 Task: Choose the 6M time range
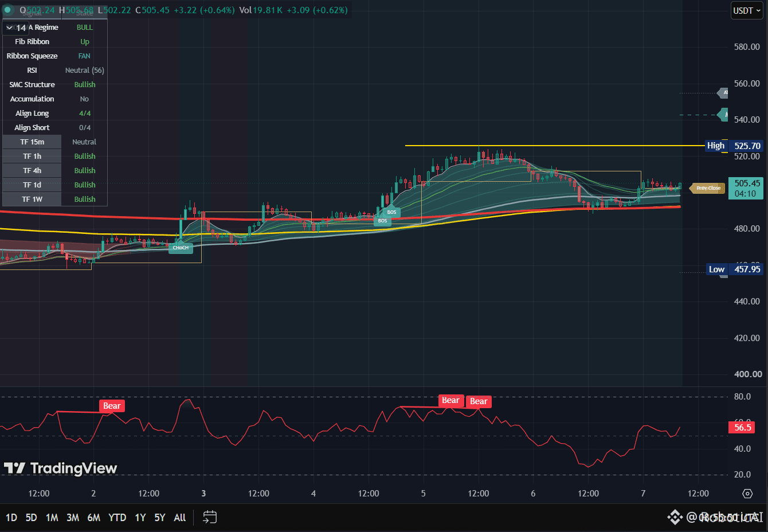[94, 518]
